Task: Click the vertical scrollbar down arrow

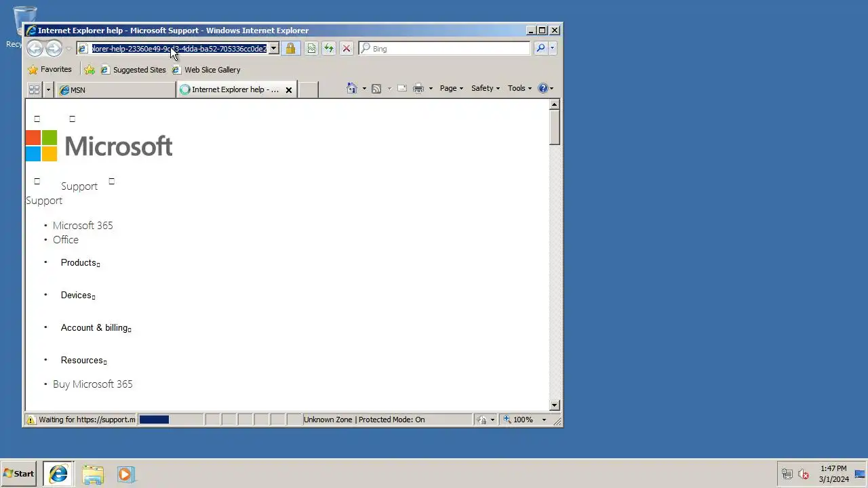Action: tap(555, 405)
